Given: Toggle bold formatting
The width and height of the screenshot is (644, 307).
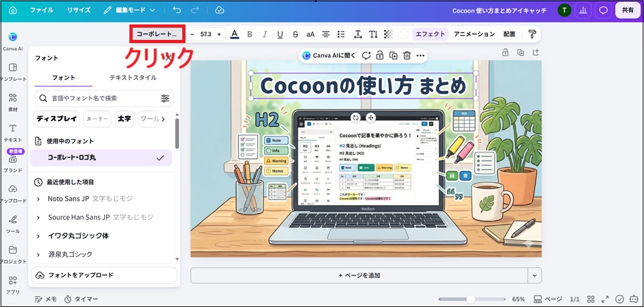Looking at the screenshot, I should coord(250,35).
